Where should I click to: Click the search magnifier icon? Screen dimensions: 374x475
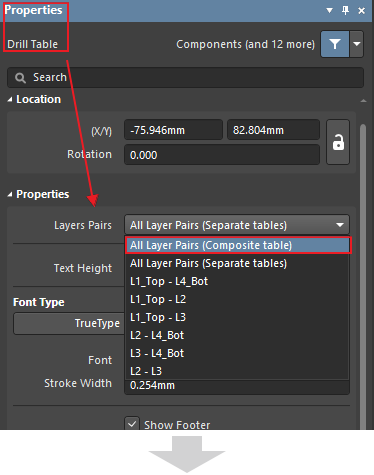[20, 78]
